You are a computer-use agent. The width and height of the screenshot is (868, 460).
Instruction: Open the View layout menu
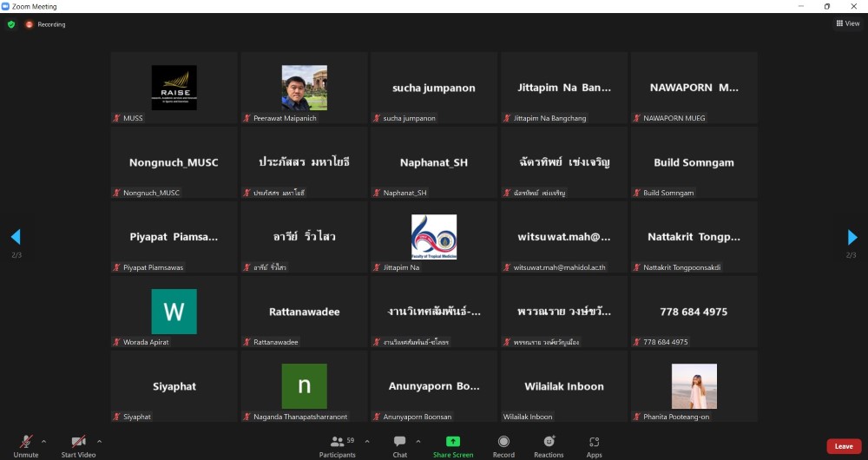click(x=847, y=23)
